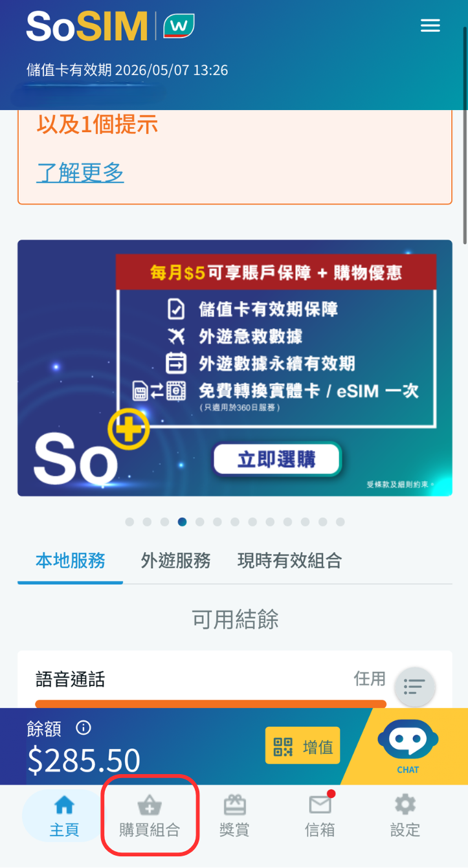The width and height of the screenshot is (468, 868).
Task: Select the active fourth carousel dot
Action: click(x=183, y=522)
